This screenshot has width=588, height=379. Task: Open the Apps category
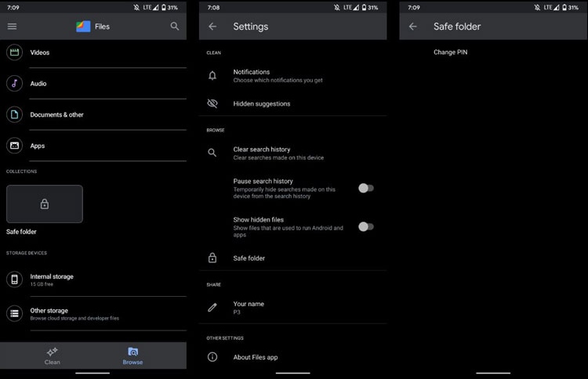37,146
